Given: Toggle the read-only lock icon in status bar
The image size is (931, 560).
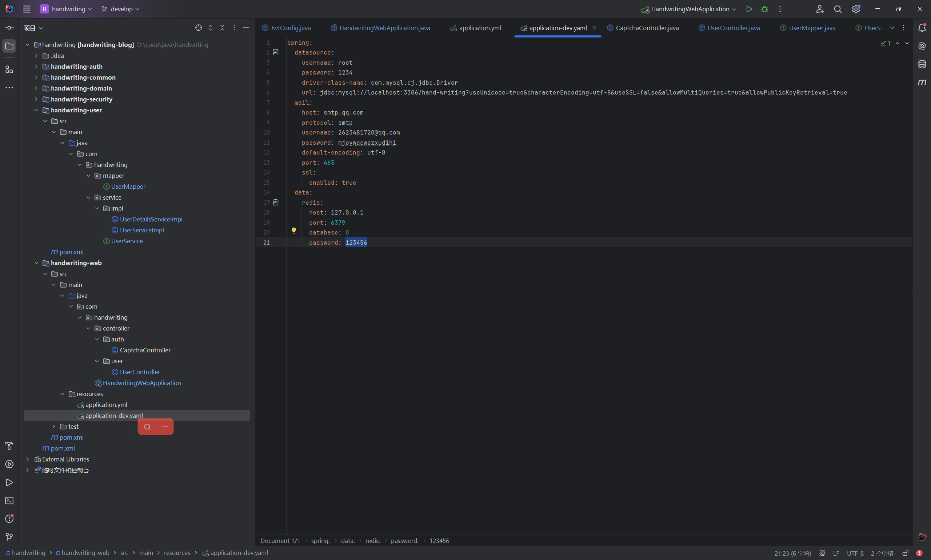Looking at the screenshot, I should [x=905, y=553].
